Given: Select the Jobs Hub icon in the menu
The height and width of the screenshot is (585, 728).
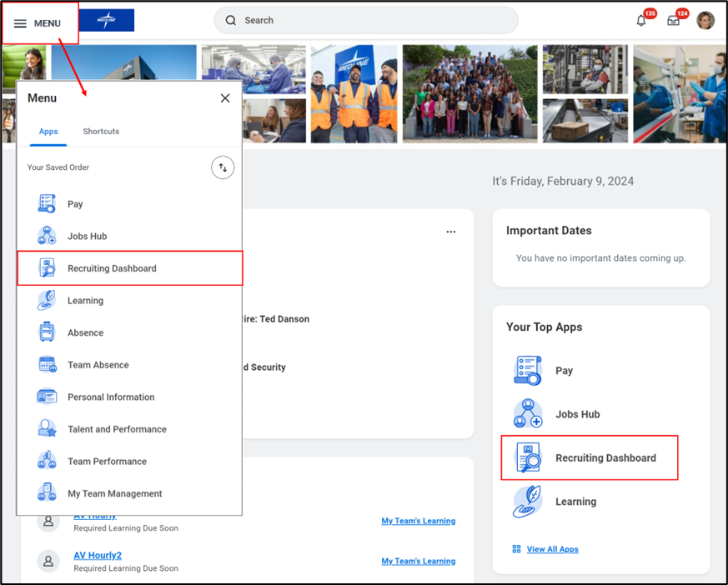Looking at the screenshot, I should (48, 236).
